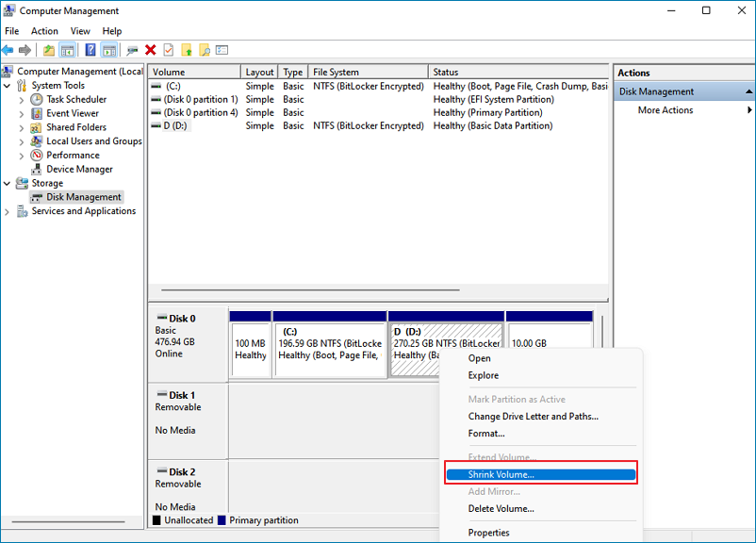Image resolution: width=756 pixels, height=543 pixels.
Task: Select Delete Volume in context menu
Action: (x=501, y=509)
